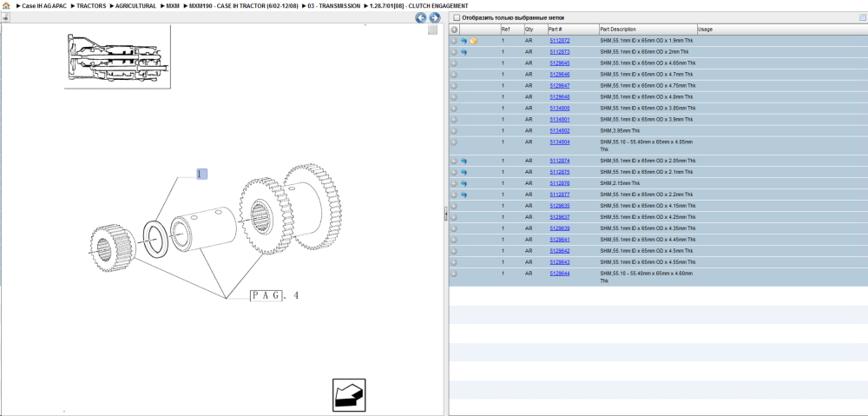
Task: Click the add-all plus icon in table header
Action: pyautogui.click(x=454, y=30)
